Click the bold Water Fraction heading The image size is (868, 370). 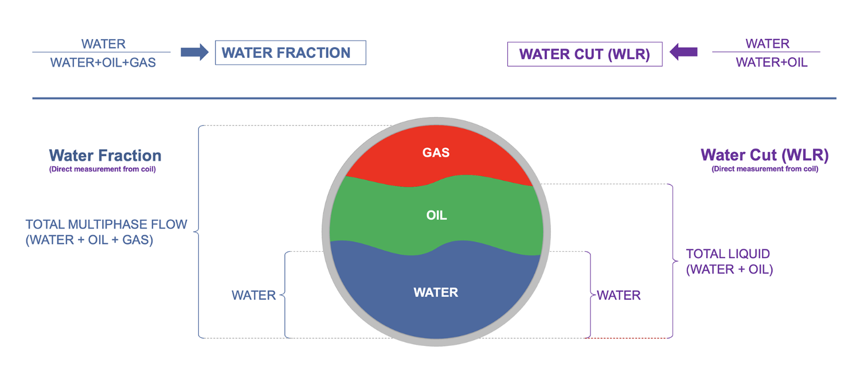click(105, 155)
